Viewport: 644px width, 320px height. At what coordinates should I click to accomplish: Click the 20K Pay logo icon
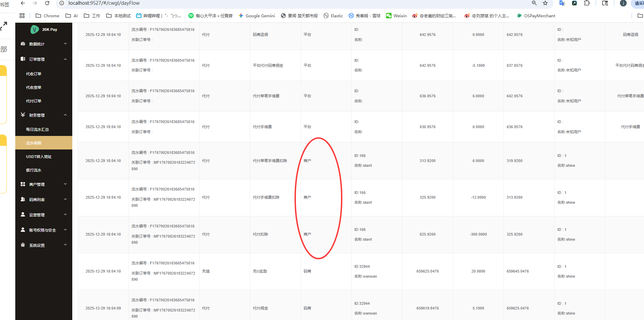pyautogui.click(x=35, y=29)
